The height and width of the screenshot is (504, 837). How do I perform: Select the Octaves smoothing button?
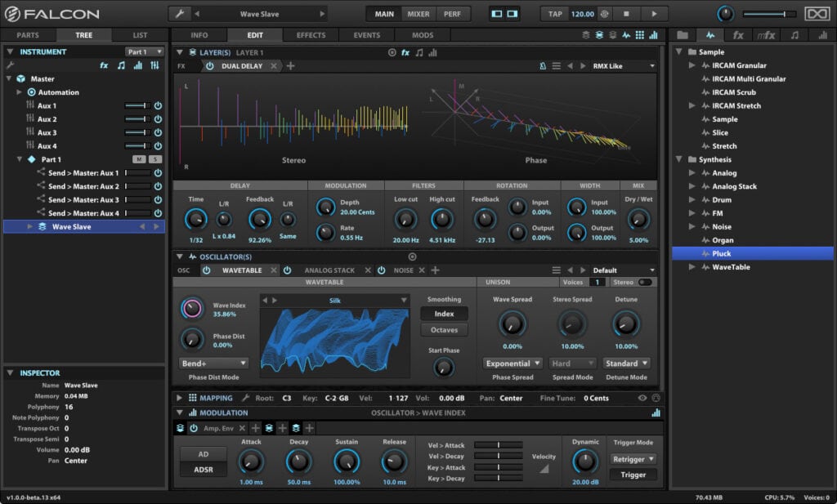444,330
